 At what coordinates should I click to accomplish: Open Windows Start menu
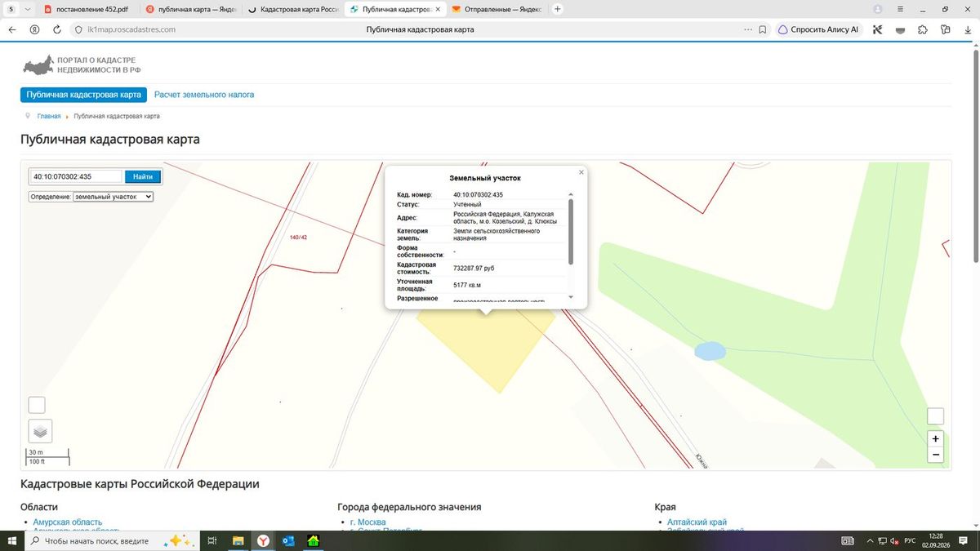pos(12,541)
